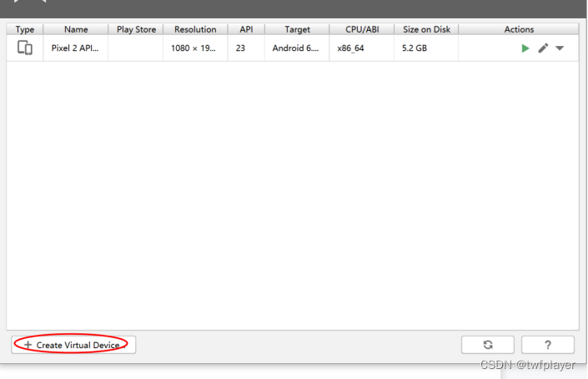Click the phone/tablet device type icon
Viewport: 588px width, 379px height.
pos(25,48)
